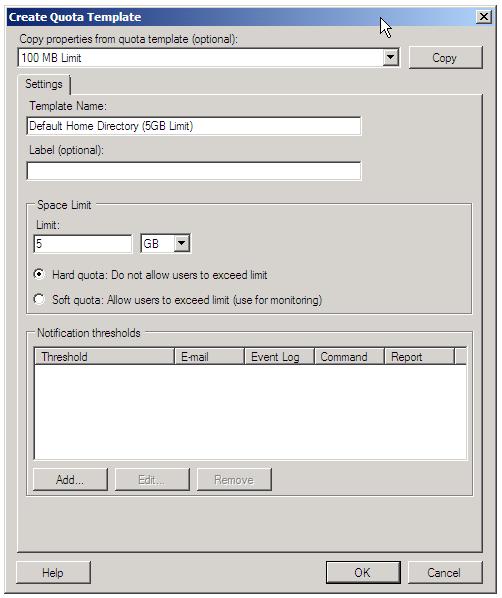
Task: Click the Command column header
Action: tap(349, 357)
